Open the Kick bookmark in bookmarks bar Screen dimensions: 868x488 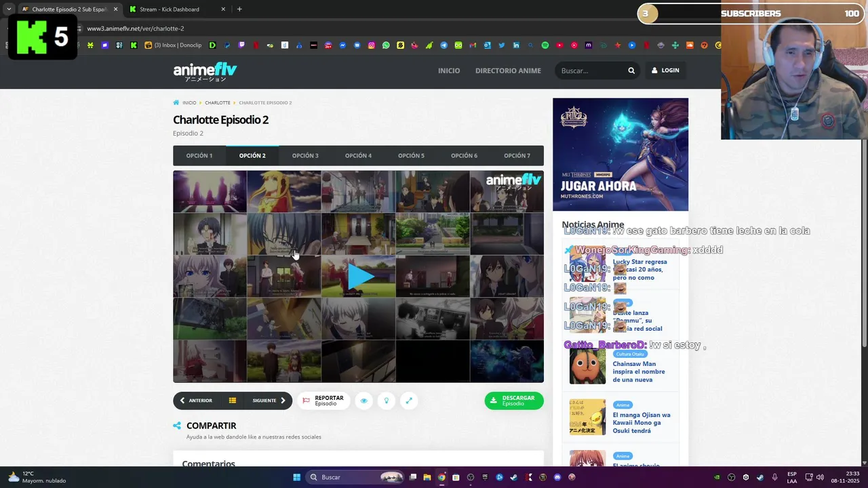[x=133, y=45]
